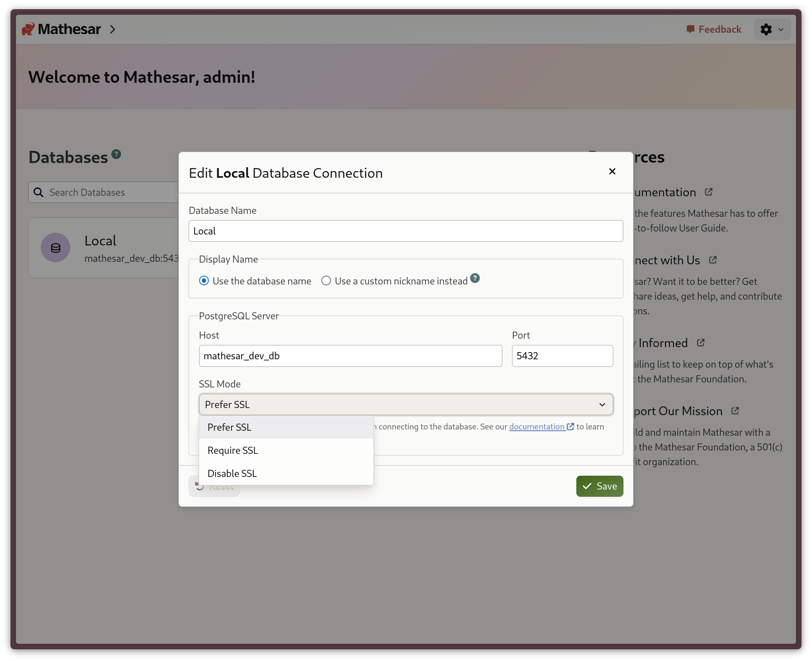The height and width of the screenshot is (661, 812).
Task: Open the documentation link
Action: pyautogui.click(x=538, y=426)
